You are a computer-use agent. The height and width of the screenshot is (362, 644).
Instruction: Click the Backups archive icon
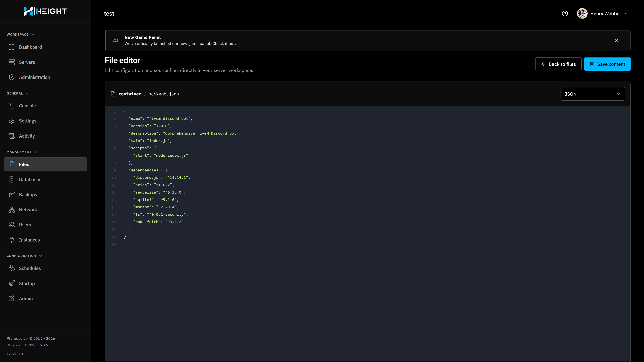coord(12,195)
